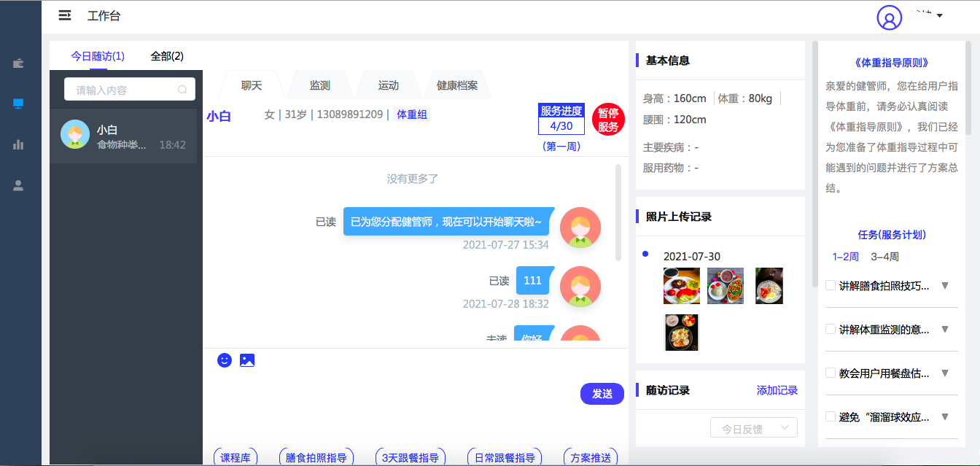The height and width of the screenshot is (466, 980).
Task: Open the account dropdown arrow at top right
Action: pos(940,16)
